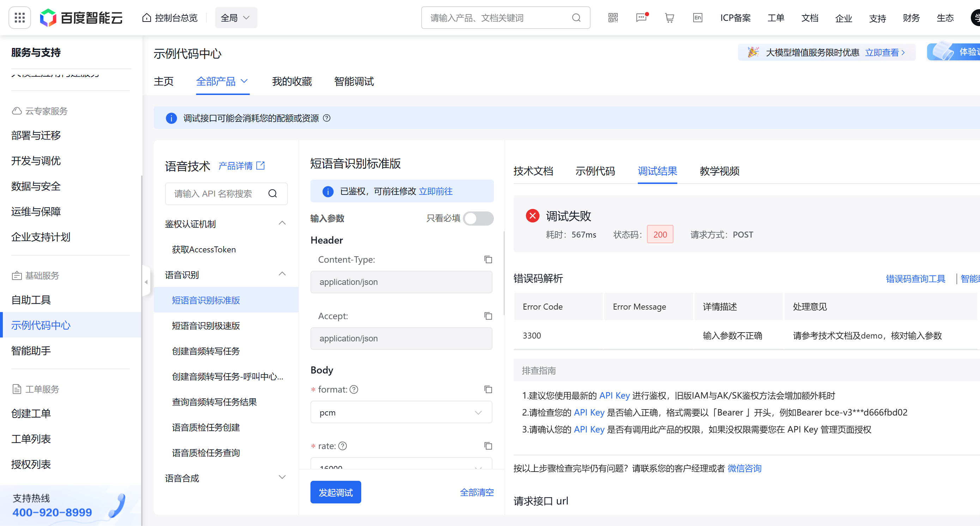The height and width of the screenshot is (526, 980).
Task: Open the shopping cart icon
Action: 670,18
